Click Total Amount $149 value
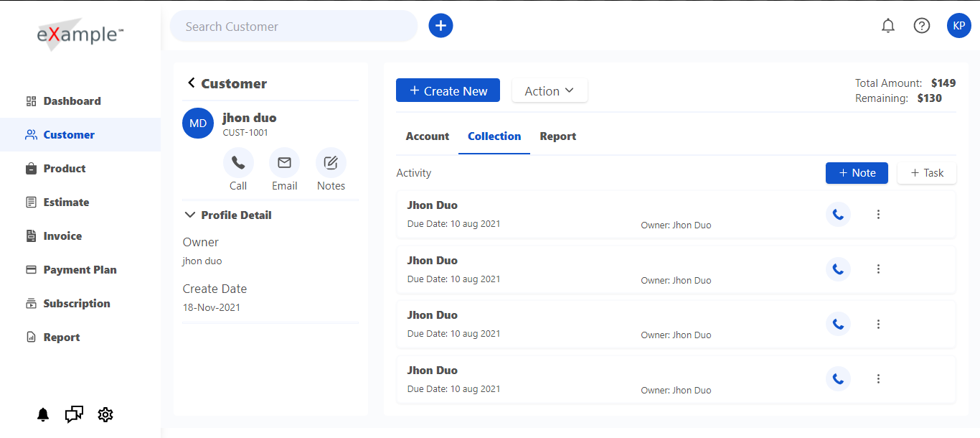Viewport: 980px width, 438px height. [x=943, y=83]
